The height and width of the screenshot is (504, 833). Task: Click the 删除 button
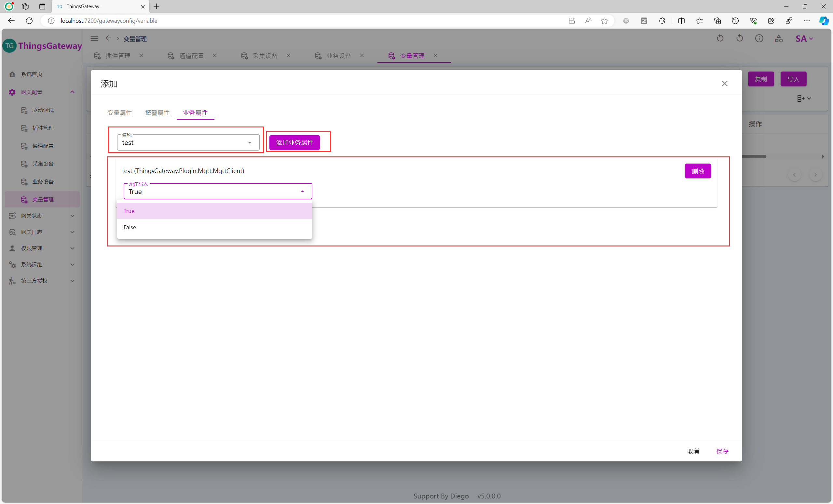click(x=697, y=171)
